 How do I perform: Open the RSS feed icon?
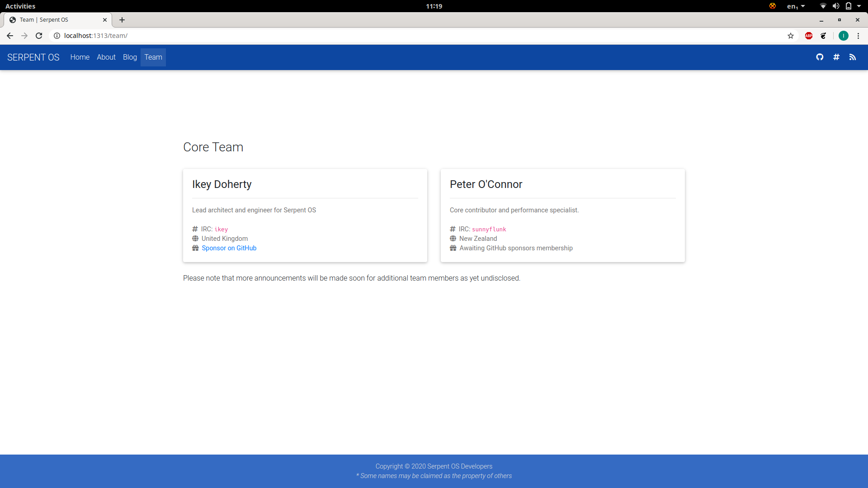(x=853, y=57)
